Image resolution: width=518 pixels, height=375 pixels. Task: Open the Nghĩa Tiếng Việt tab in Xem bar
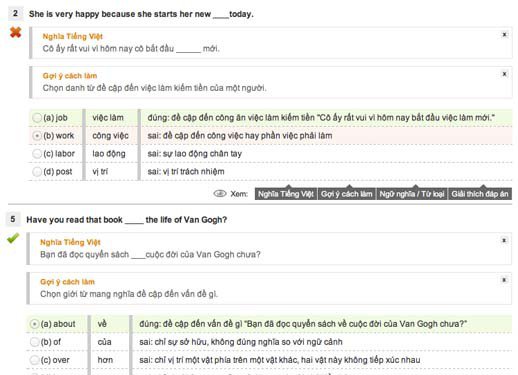(286, 194)
